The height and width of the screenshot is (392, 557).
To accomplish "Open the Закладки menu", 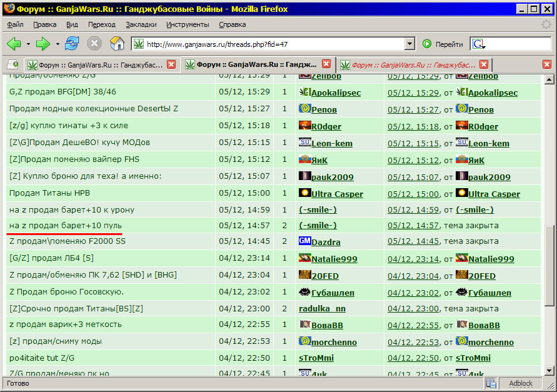I will pos(141,24).
